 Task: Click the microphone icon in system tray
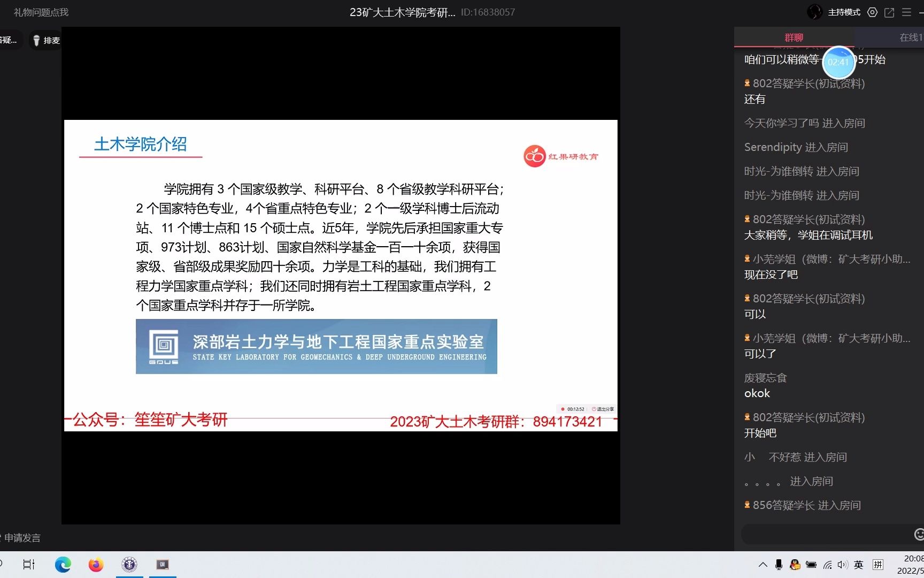[x=779, y=565]
